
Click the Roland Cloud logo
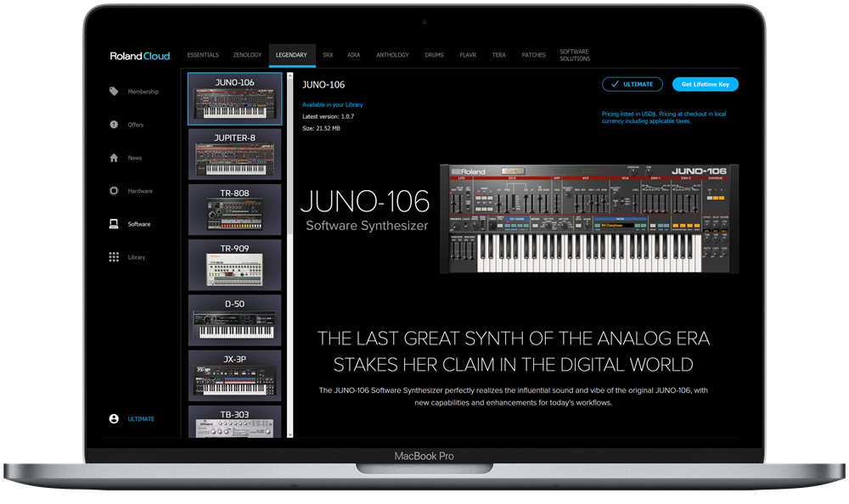(140, 56)
